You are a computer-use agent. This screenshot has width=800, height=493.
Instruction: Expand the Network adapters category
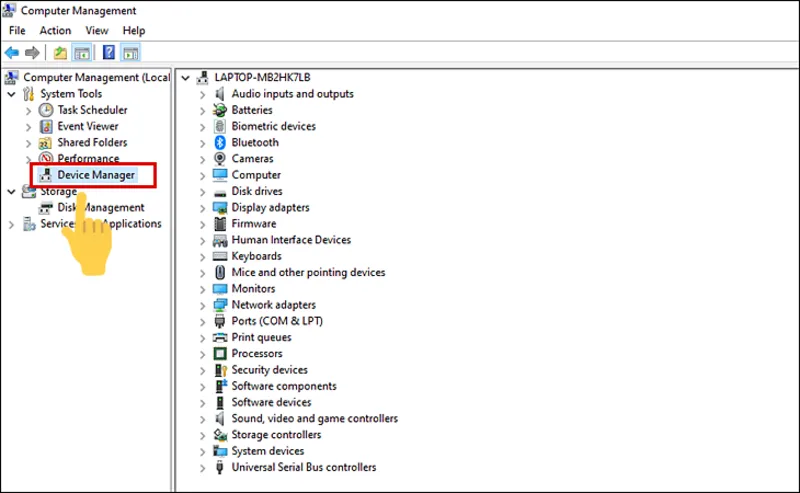pyautogui.click(x=203, y=305)
